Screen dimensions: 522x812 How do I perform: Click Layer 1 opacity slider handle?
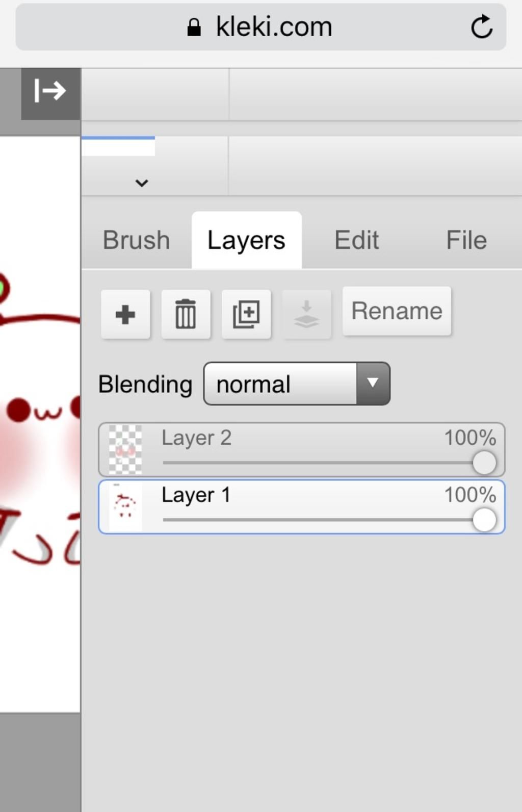tap(484, 520)
